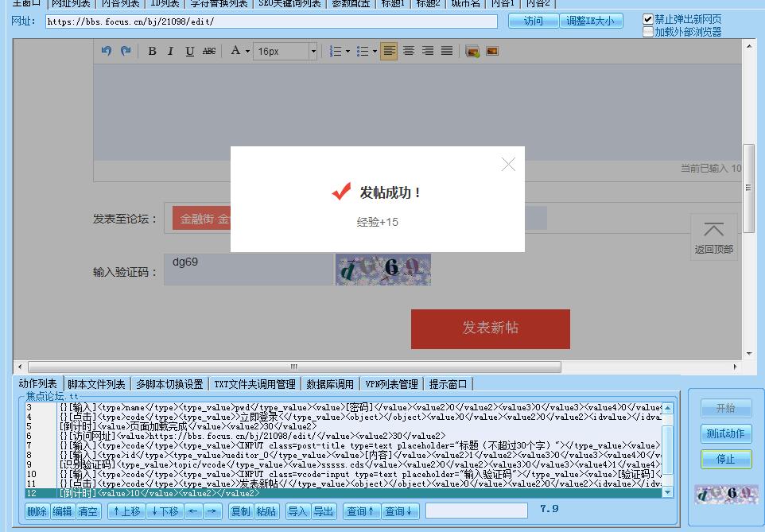Move action down with ↓下移

coord(165,511)
